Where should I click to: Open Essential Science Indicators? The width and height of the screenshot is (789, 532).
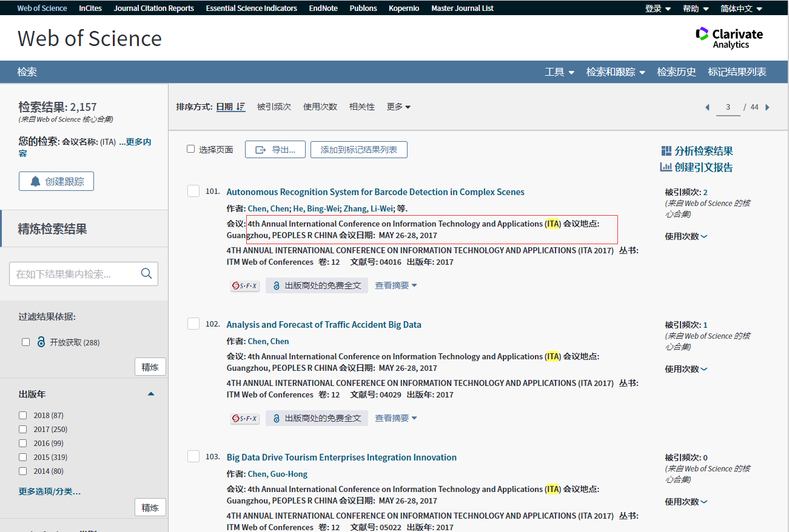click(252, 8)
